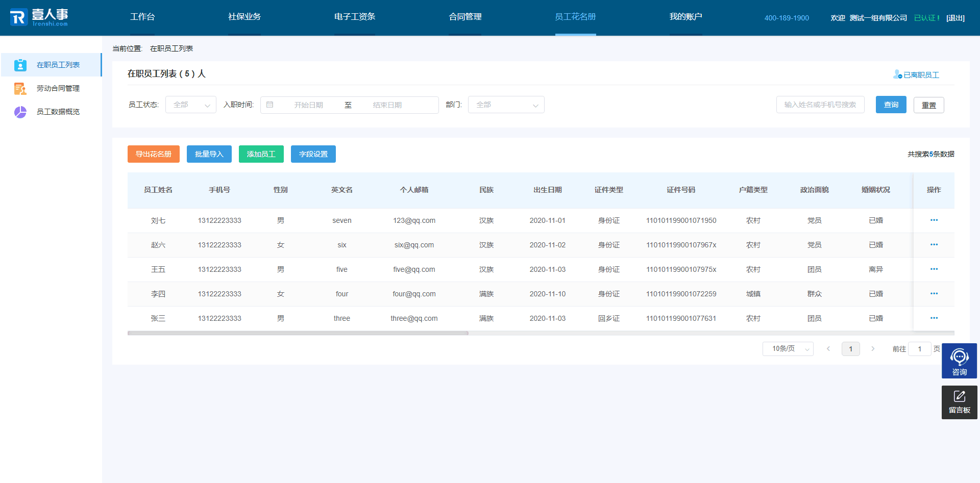Click the 已认证！ status text
Viewport: 980px width, 483px height.
[926, 18]
